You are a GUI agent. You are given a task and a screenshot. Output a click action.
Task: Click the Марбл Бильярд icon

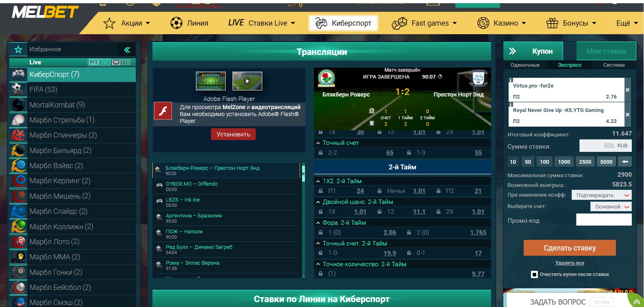coord(17,150)
